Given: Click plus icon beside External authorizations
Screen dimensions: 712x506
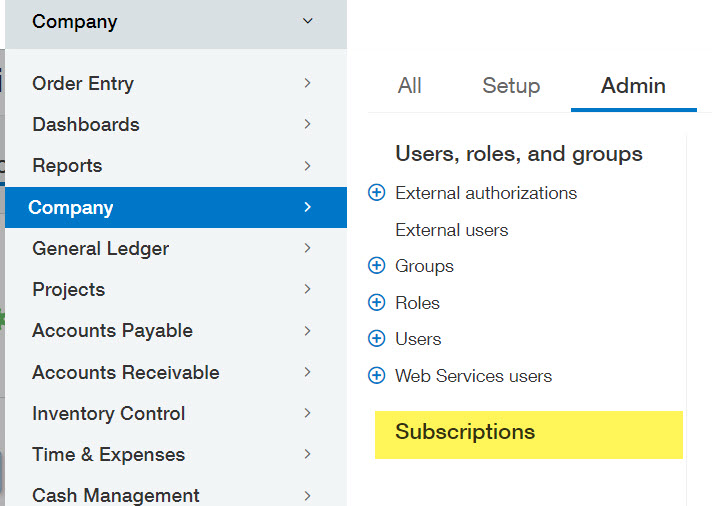Looking at the screenshot, I should [x=377, y=193].
